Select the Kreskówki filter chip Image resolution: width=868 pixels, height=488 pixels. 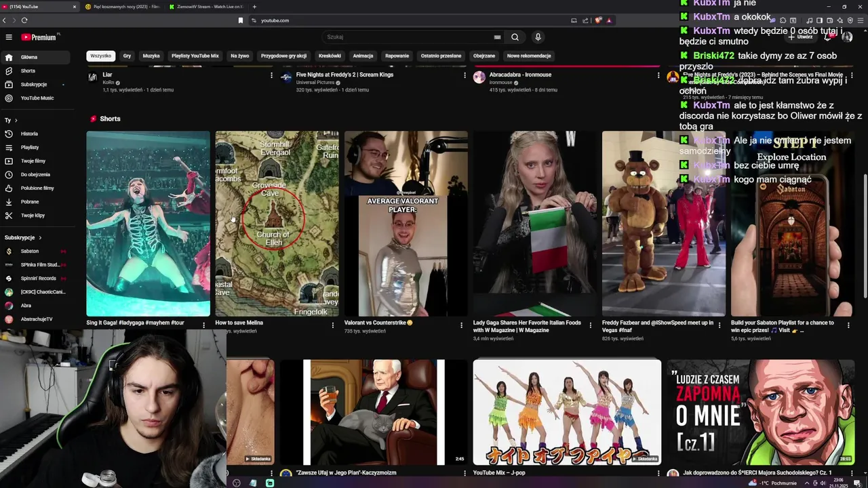point(330,56)
